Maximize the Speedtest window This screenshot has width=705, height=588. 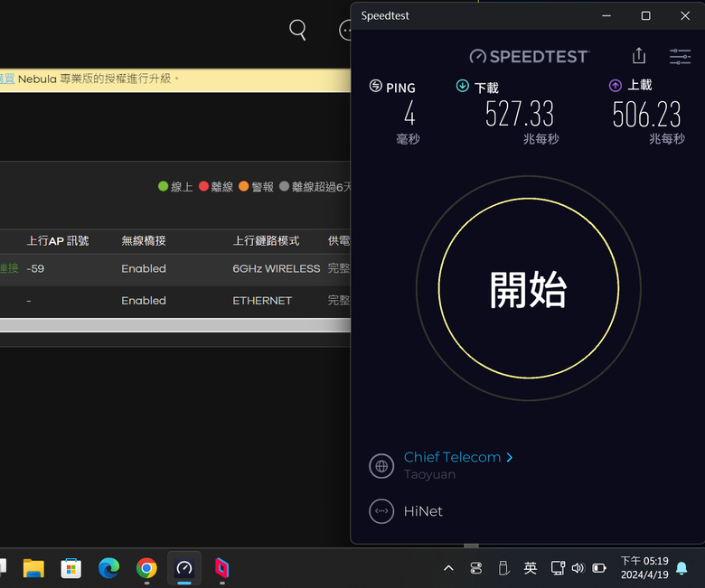point(645,15)
